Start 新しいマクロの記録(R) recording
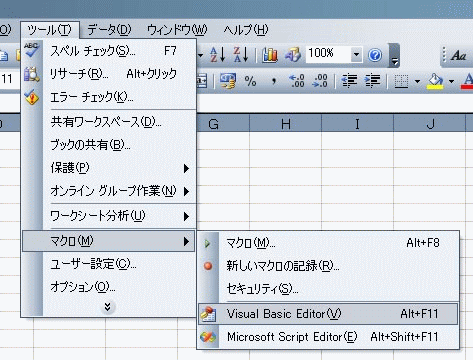473x360 pixels. tap(328, 266)
